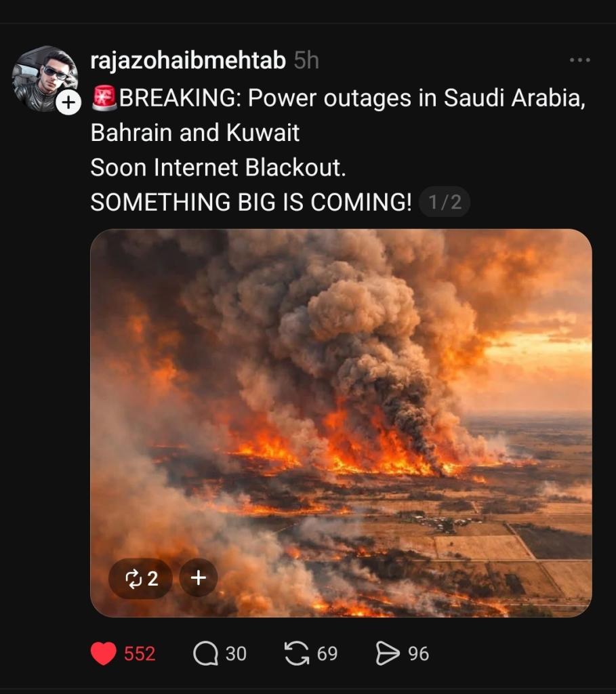View the 69 reposts count
Viewport: 616px width, 694px height.
coord(327,653)
